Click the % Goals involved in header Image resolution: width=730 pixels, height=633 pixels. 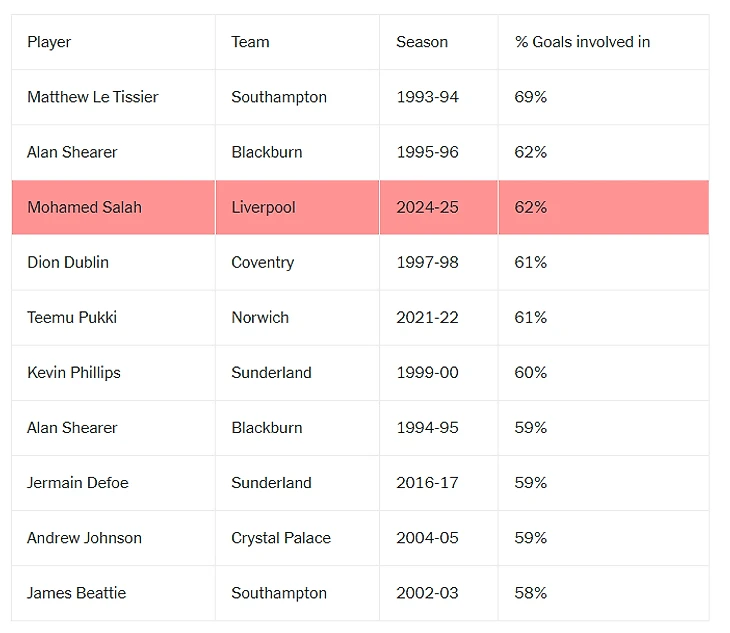coord(582,42)
